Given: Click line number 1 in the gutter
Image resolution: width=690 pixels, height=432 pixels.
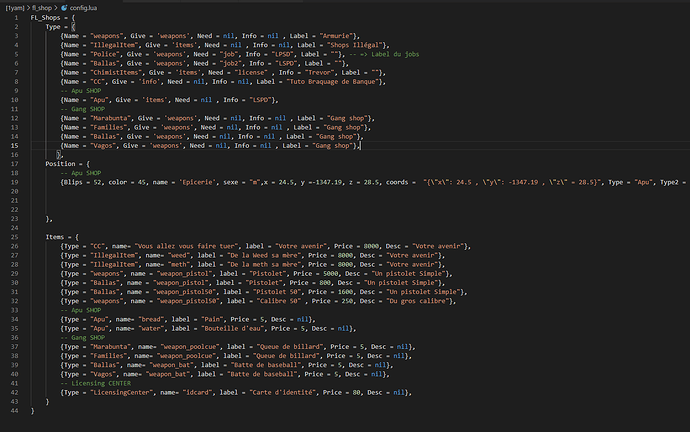Looking at the screenshot, I should click(x=18, y=18).
